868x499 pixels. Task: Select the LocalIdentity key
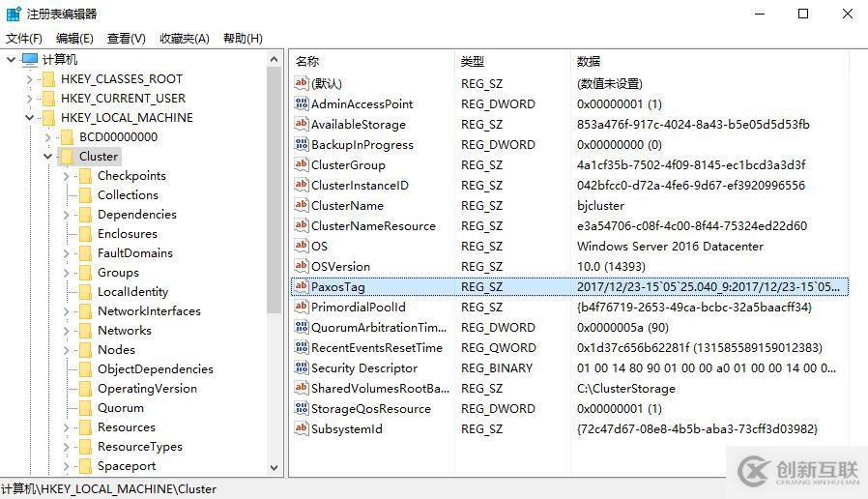click(132, 292)
